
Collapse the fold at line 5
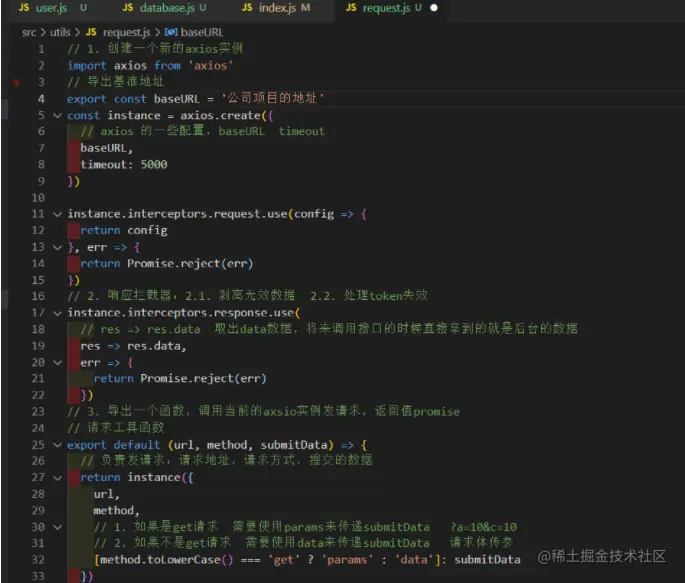(57, 116)
